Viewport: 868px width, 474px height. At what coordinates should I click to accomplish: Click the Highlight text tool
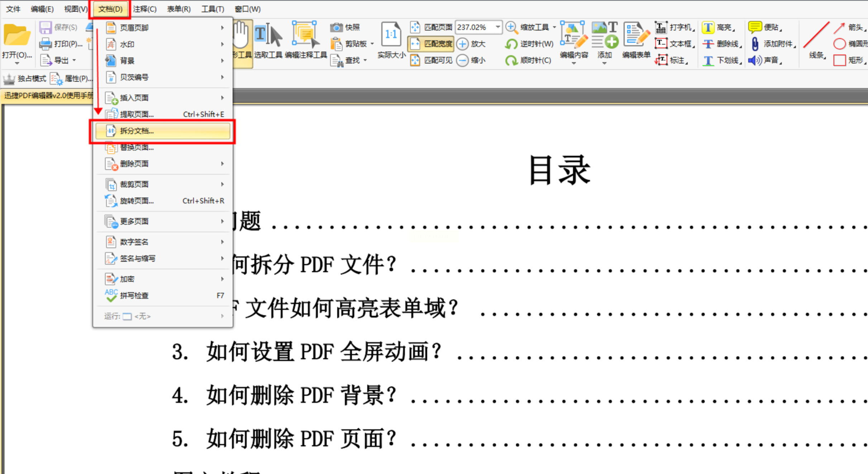pyautogui.click(x=708, y=28)
